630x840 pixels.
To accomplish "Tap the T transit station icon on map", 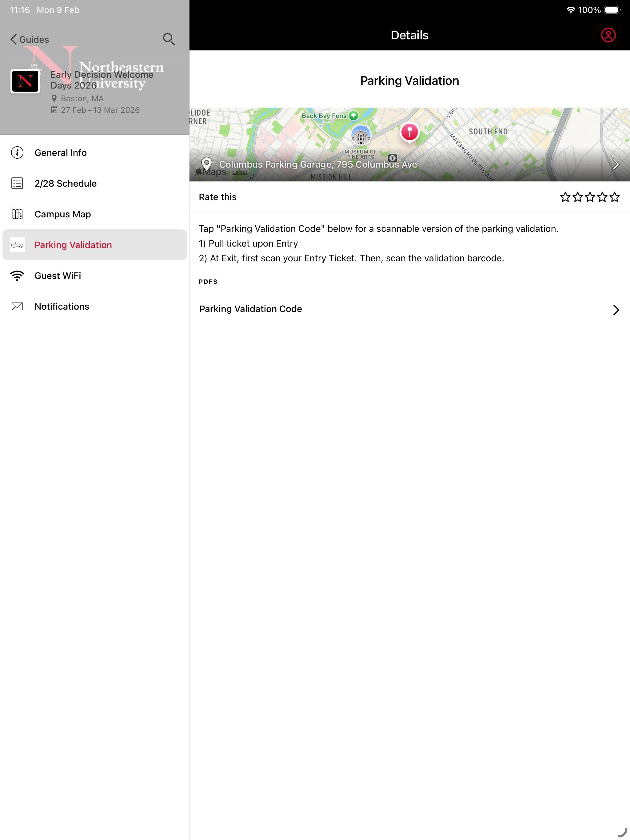I will pyautogui.click(x=393, y=158).
